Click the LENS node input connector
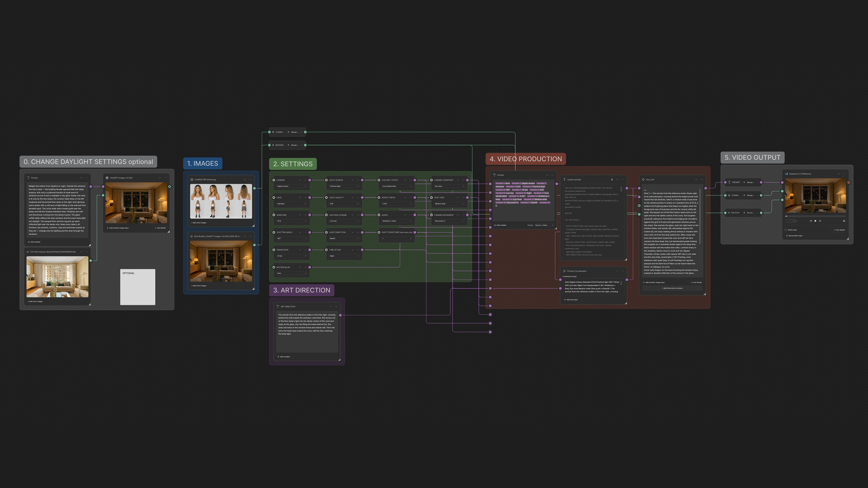The image size is (868, 488). 274,197
